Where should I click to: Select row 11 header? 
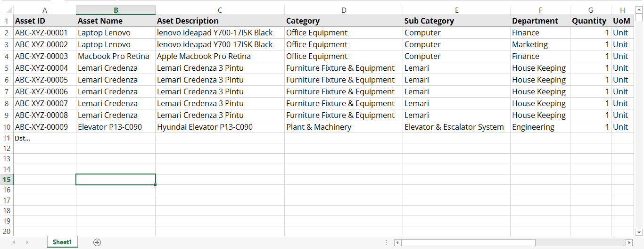coord(7,138)
